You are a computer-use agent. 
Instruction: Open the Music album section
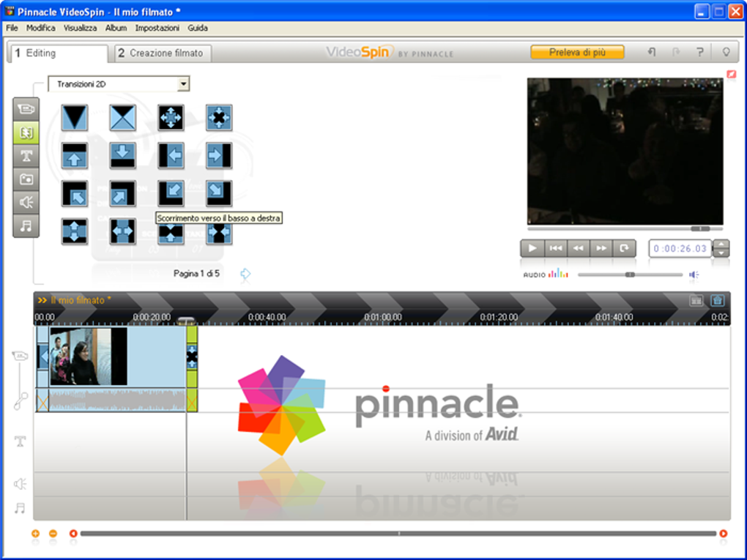(26, 225)
